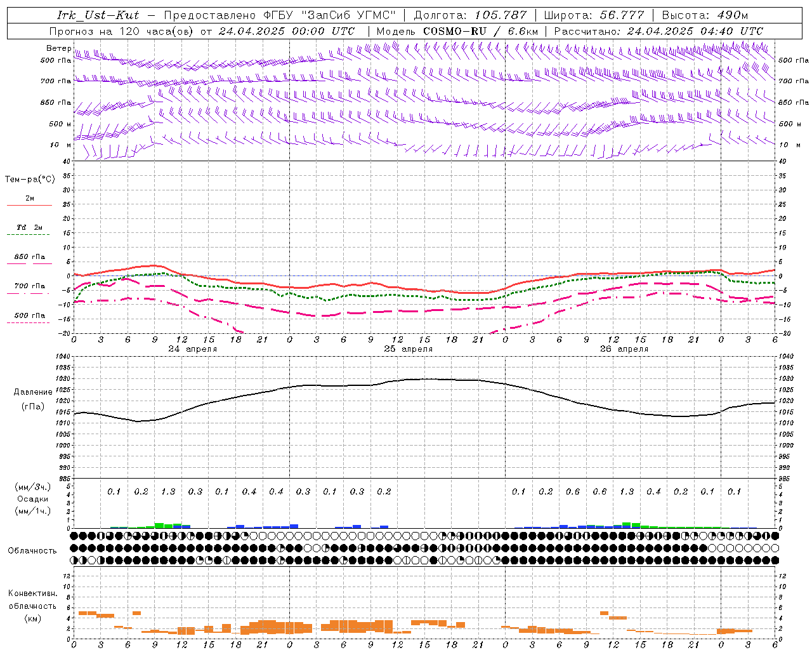
Task: Click the 985 label on left pressure axis
Action: [64, 479]
